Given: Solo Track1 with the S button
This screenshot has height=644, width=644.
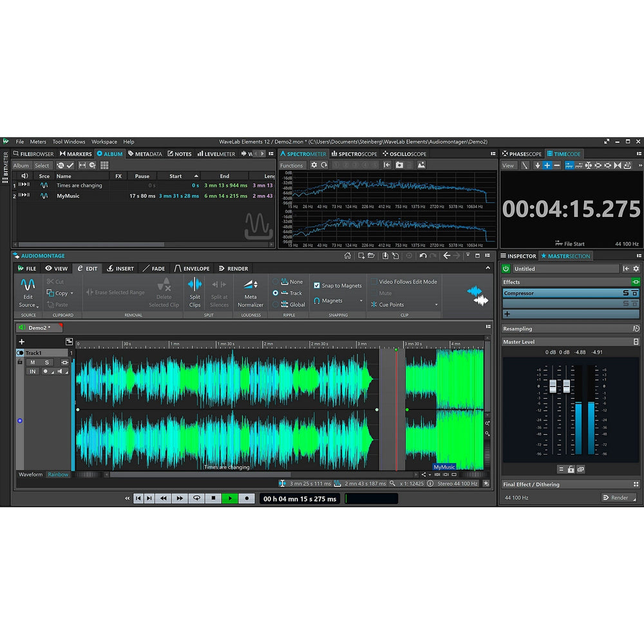Looking at the screenshot, I should 46,363.
